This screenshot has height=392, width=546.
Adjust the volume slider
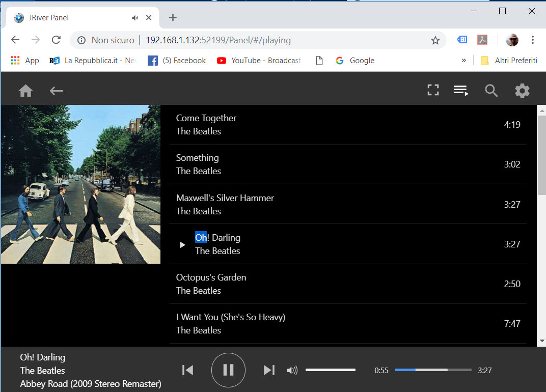[x=331, y=370]
